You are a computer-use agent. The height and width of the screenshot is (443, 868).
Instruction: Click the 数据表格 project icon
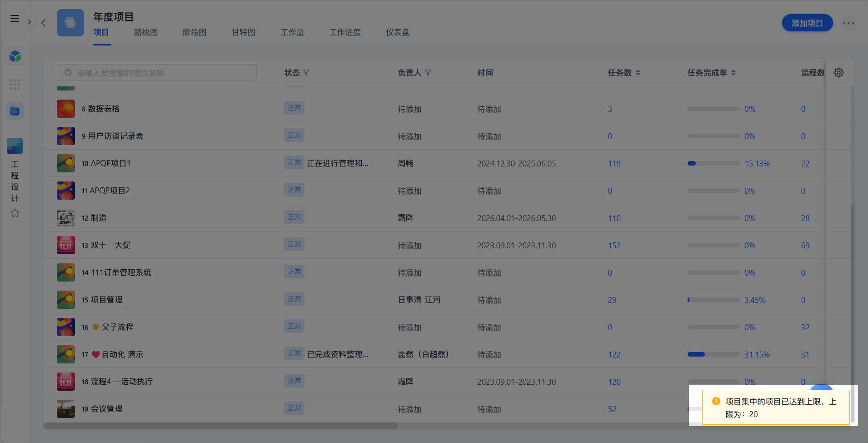tap(66, 109)
